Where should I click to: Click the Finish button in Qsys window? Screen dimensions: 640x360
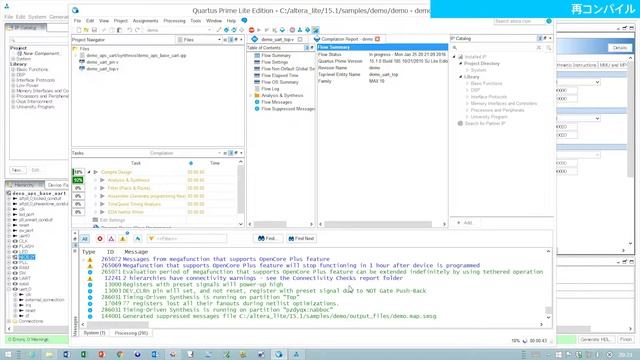tap(626, 340)
